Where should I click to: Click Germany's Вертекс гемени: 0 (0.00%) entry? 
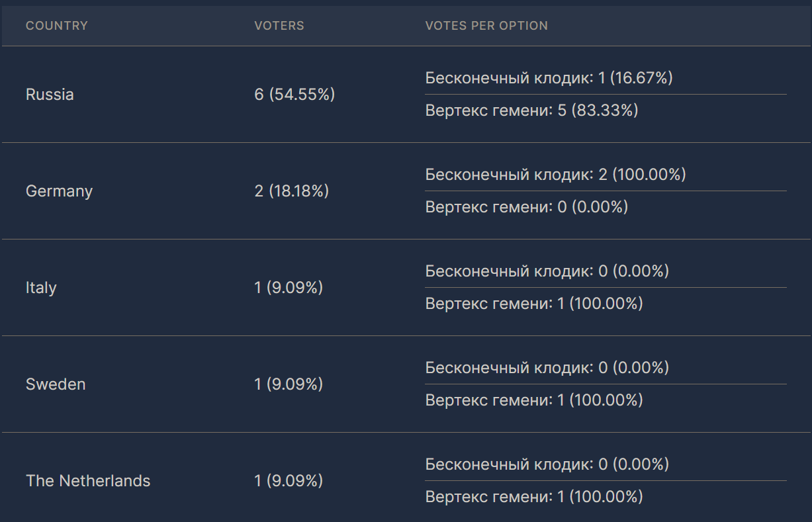pos(526,207)
